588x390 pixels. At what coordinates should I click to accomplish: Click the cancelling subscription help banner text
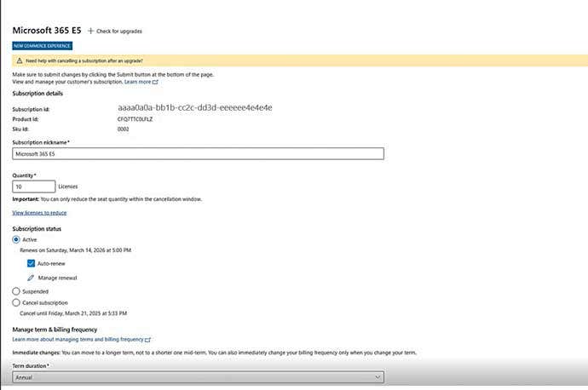84,61
